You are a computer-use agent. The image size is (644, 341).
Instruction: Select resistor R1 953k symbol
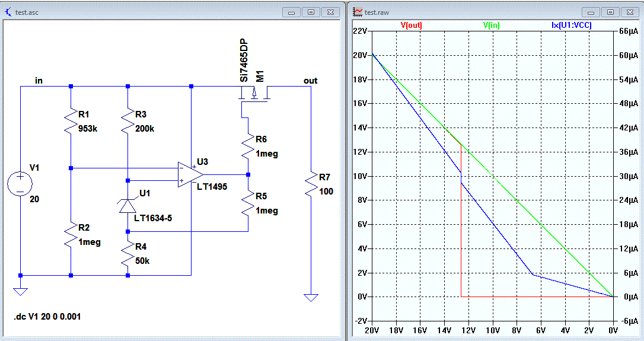pyautogui.click(x=71, y=120)
